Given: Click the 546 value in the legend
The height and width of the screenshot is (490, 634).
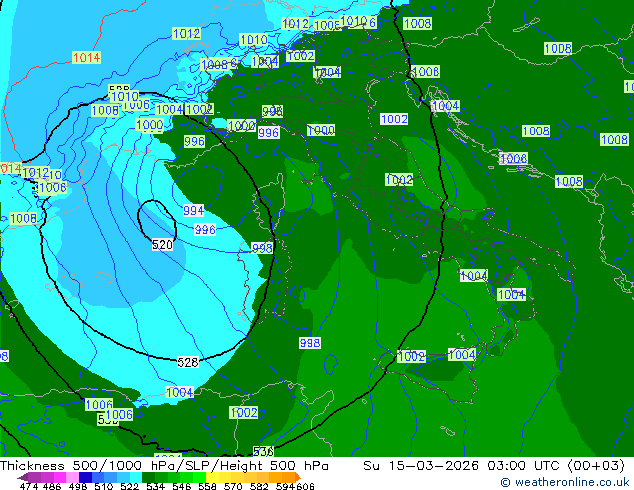Looking at the screenshot, I should pyautogui.click(x=181, y=486).
